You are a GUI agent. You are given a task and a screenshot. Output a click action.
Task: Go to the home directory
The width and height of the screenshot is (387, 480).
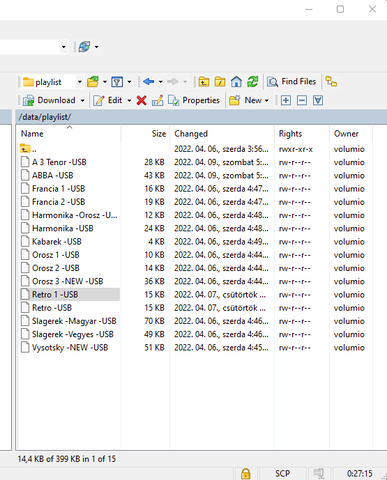(236, 82)
